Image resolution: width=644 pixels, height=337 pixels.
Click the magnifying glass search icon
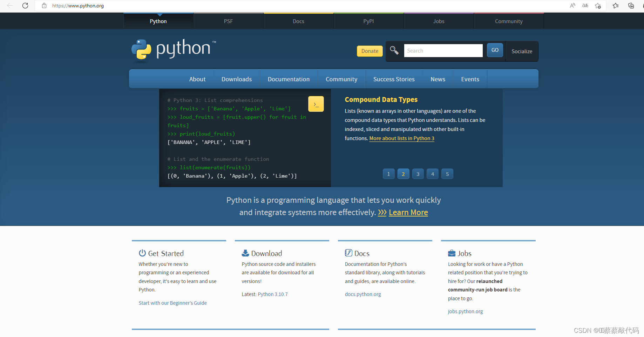[x=394, y=50]
